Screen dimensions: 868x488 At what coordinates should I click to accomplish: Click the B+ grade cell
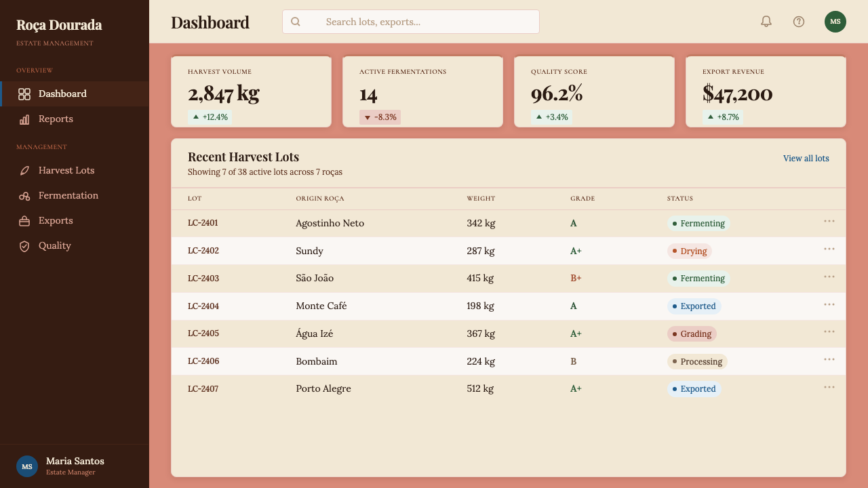tap(576, 279)
